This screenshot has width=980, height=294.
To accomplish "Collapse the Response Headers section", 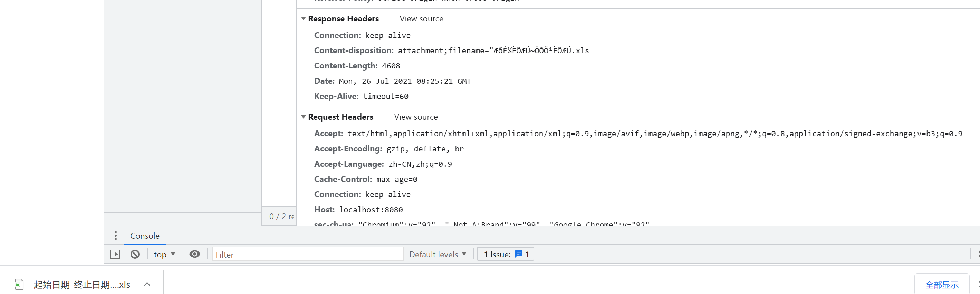I will (304, 19).
